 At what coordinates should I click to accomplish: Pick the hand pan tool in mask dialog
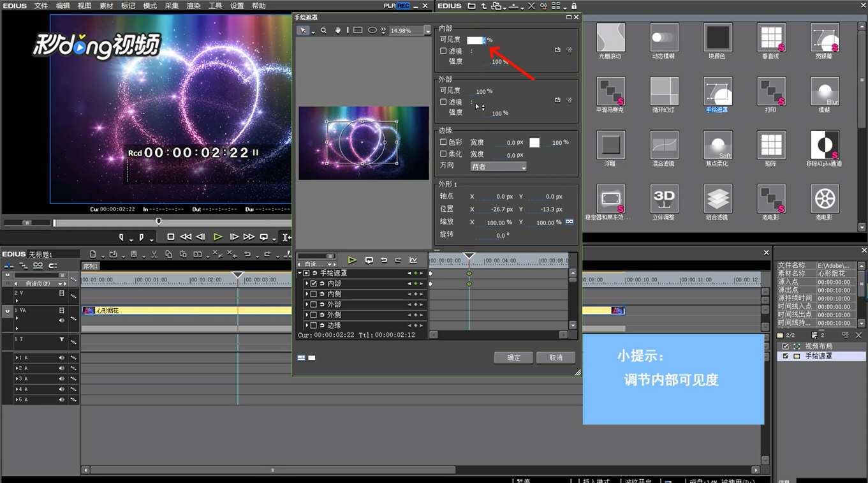click(338, 31)
